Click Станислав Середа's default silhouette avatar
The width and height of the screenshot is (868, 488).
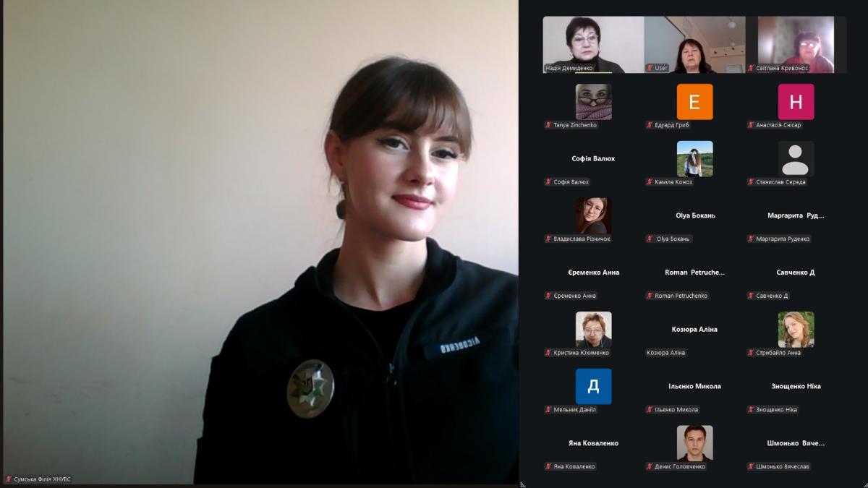(x=796, y=159)
